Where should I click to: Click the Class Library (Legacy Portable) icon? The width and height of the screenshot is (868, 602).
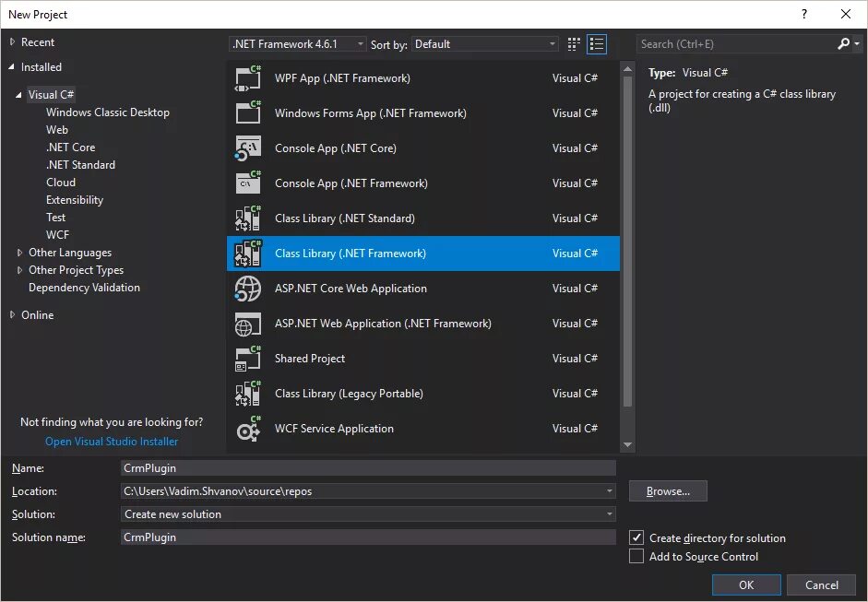pos(248,394)
